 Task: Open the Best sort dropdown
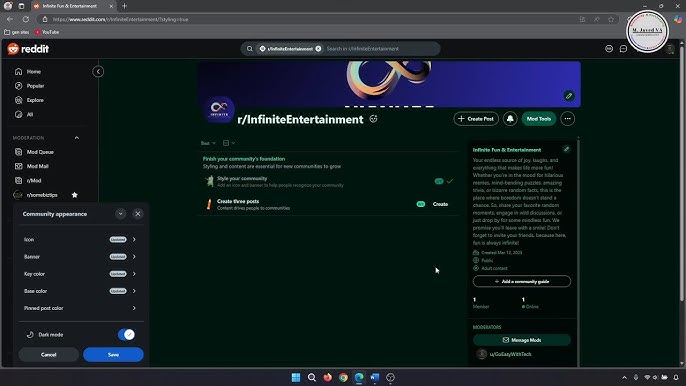(208, 143)
